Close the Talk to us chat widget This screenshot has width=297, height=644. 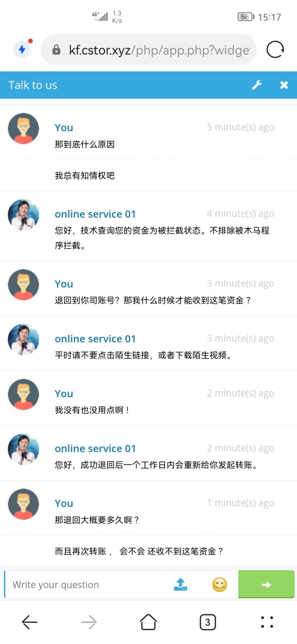click(284, 85)
